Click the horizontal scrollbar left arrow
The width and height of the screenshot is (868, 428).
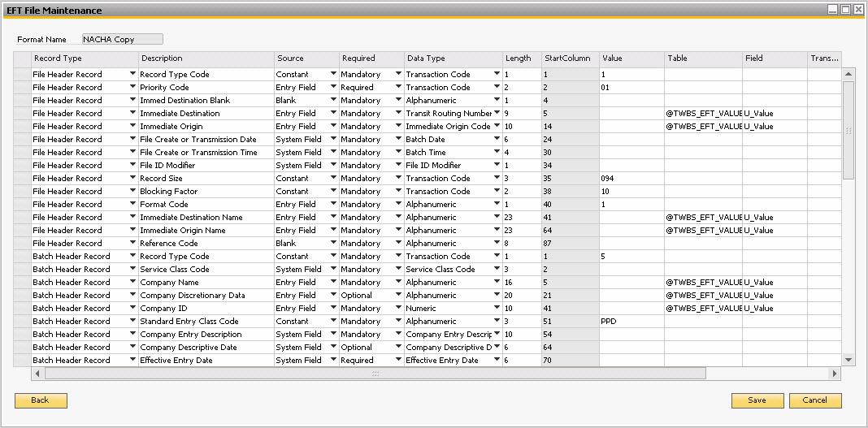[x=37, y=374]
